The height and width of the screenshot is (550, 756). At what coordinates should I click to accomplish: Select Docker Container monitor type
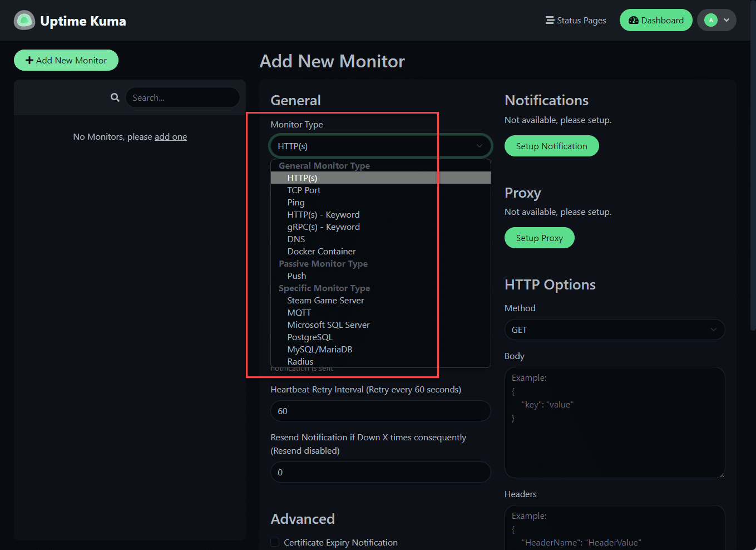(x=381, y=251)
